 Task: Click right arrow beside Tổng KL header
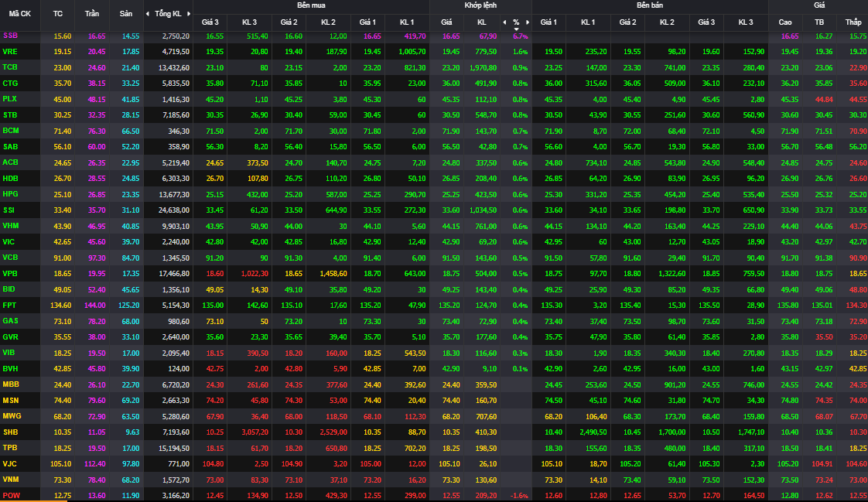coord(189,14)
